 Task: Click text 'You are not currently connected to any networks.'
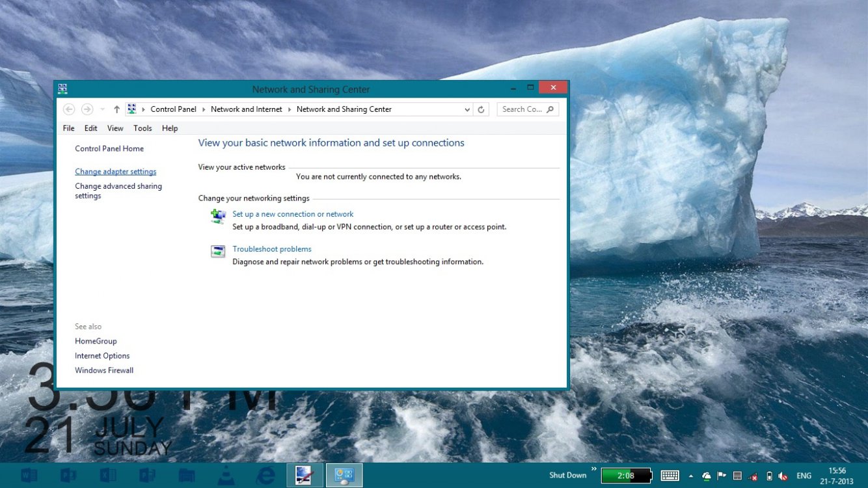coord(379,176)
